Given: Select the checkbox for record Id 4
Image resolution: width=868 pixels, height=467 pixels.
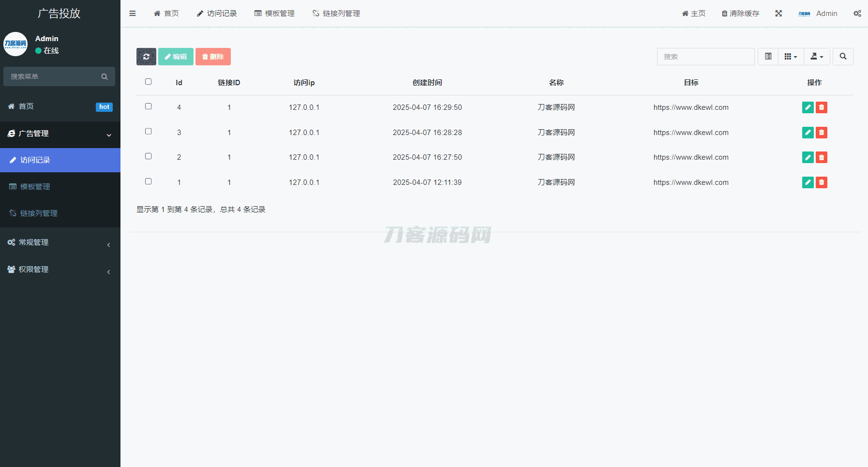Looking at the screenshot, I should point(149,106).
